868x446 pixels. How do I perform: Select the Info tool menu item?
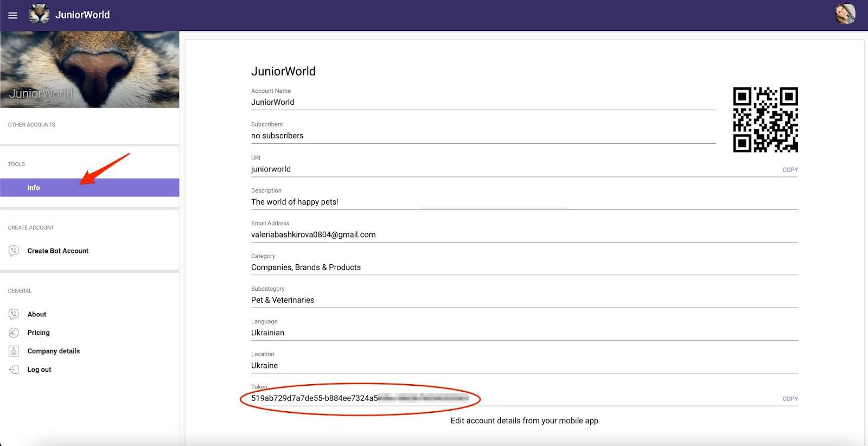[34, 188]
